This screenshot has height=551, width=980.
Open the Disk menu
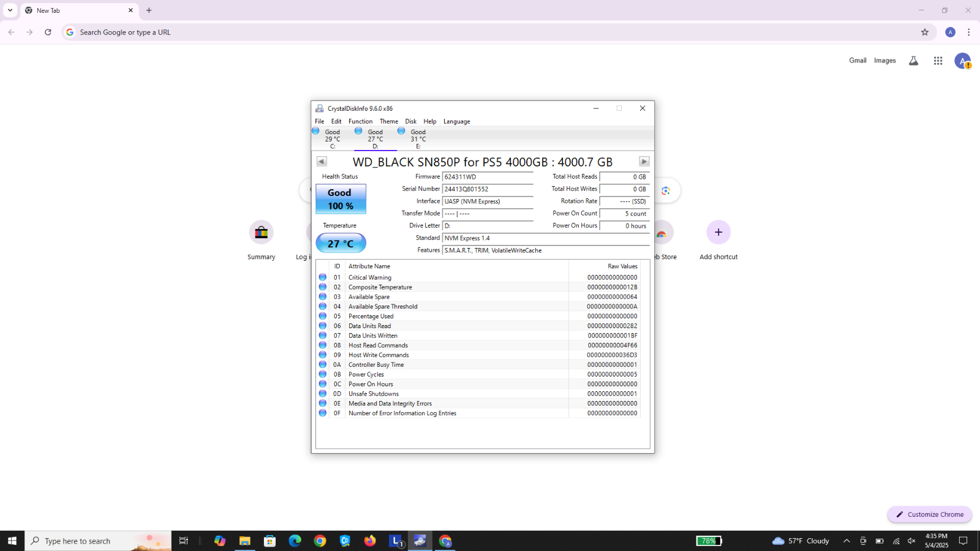click(x=411, y=121)
